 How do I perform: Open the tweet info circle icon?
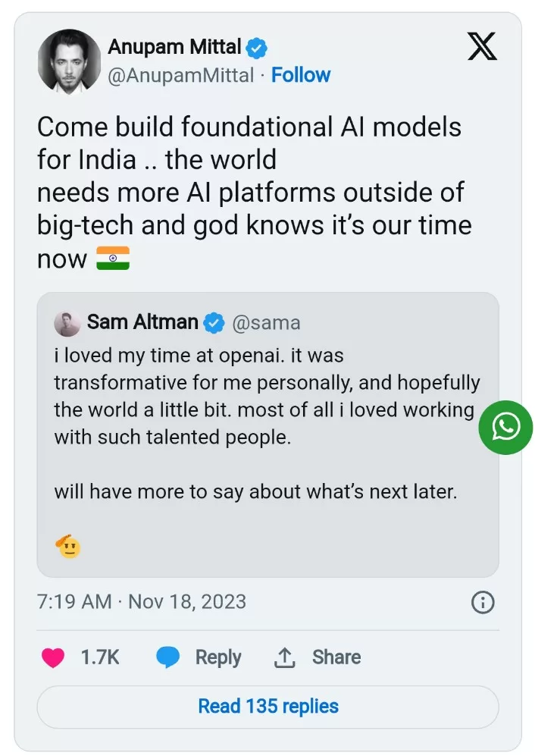pos(483,602)
